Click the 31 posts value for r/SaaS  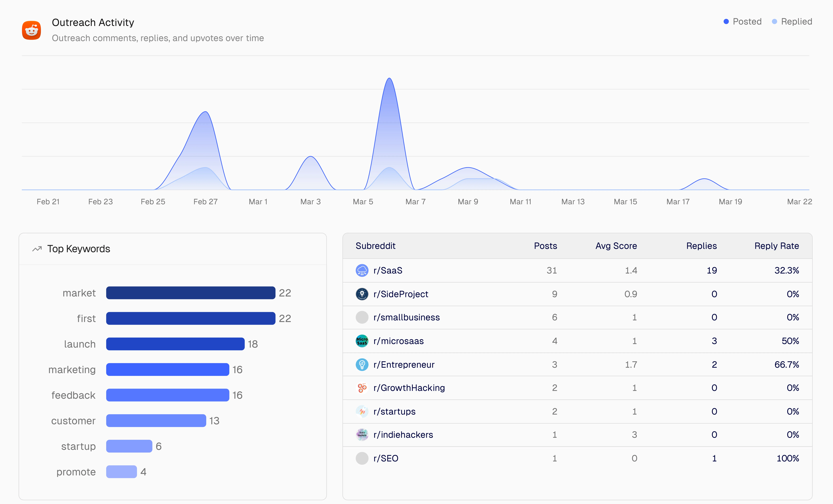pyautogui.click(x=552, y=270)
